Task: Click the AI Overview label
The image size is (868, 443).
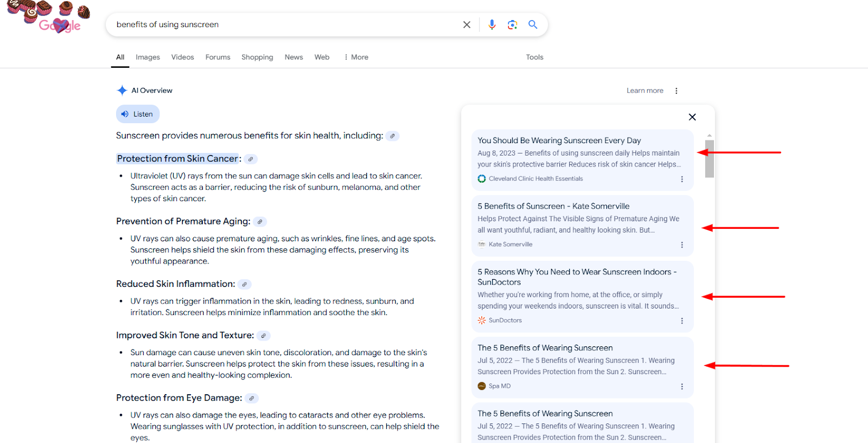Action: click(x=152, y=91)
